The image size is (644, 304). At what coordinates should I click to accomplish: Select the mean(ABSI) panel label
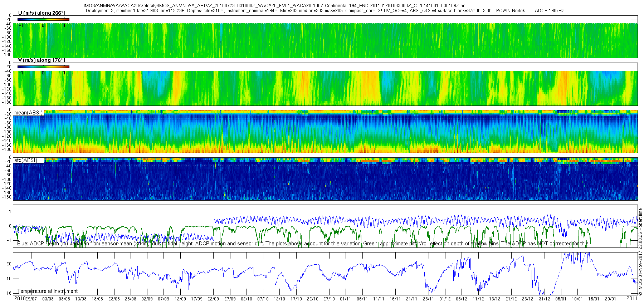pyautogui.click(x=28, y=113)
